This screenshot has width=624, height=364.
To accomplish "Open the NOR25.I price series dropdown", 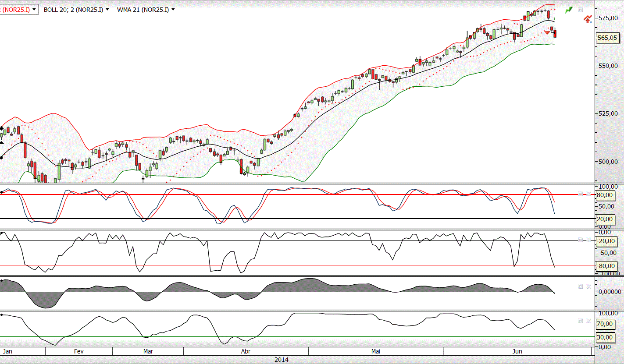I will point(34,9).
